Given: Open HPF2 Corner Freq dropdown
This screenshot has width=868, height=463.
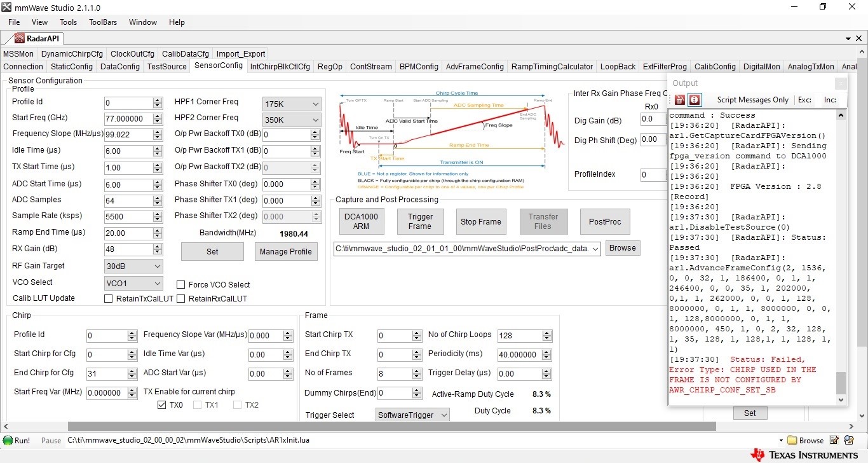Looking at the screenshot, I should pos(292,120).
